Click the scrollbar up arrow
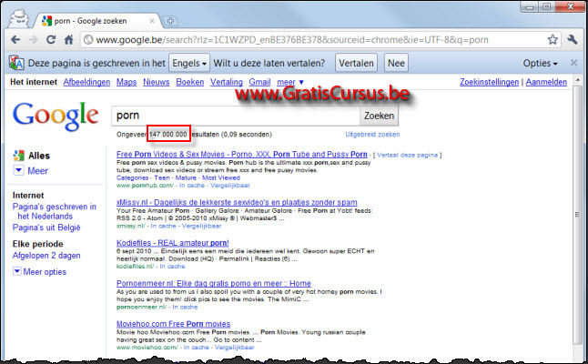Viewport: 588px width, 364px height. (578, 80)
